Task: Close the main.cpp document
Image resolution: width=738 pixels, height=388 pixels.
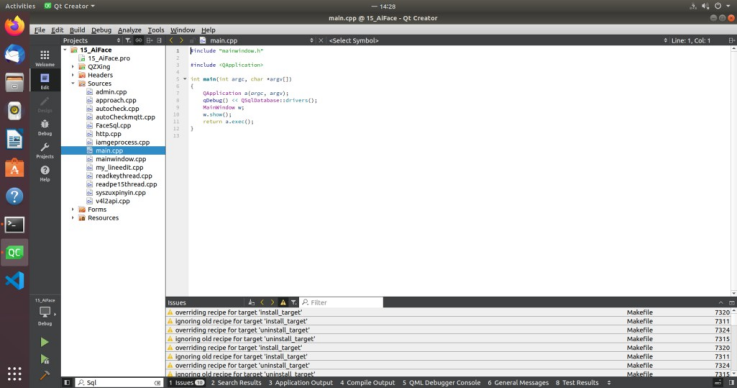Action: click(321, 40)
